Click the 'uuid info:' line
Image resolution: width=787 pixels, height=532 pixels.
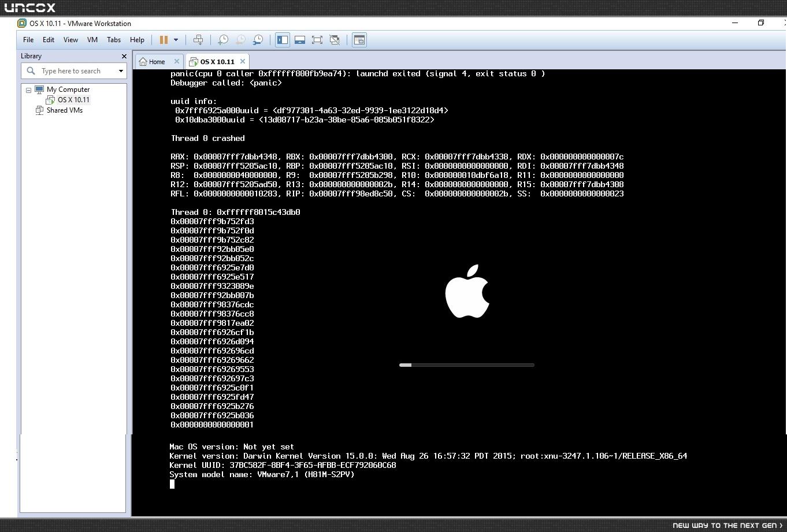(x=194, y=101)
